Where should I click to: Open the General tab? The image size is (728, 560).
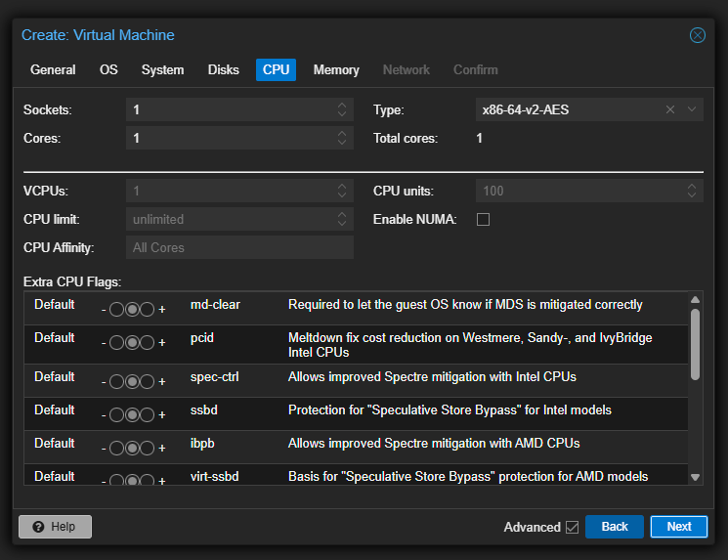[x=53, y=69]
